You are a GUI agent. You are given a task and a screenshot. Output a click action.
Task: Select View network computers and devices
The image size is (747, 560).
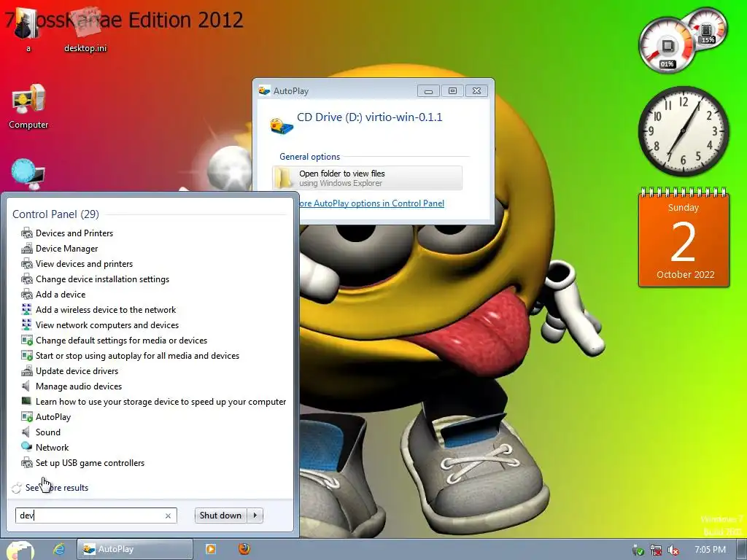[100, 324]
